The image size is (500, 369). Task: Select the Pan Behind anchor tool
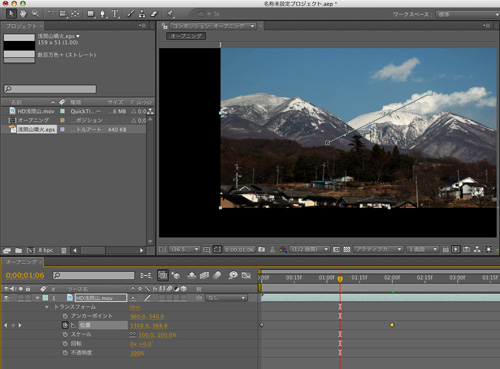[75, 14]
